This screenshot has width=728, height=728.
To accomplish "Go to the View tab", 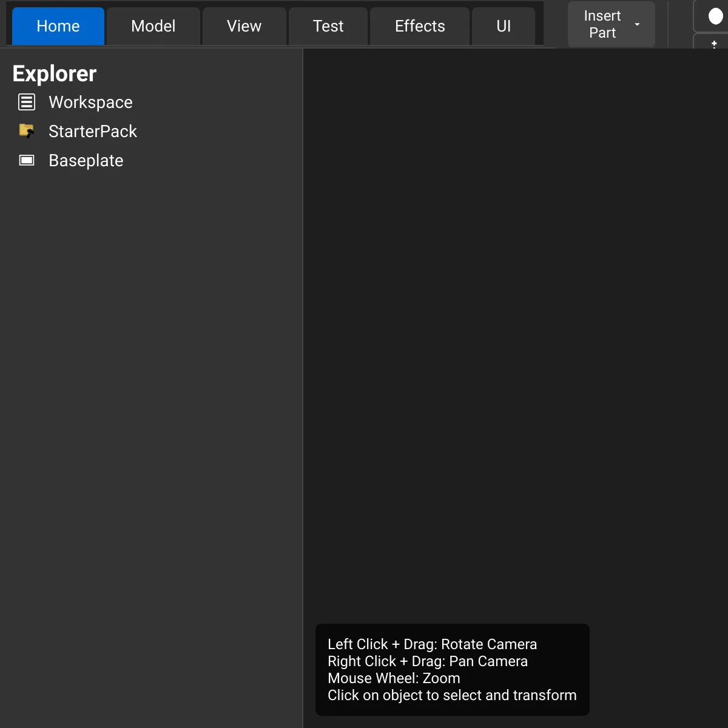I will point(244,26).
